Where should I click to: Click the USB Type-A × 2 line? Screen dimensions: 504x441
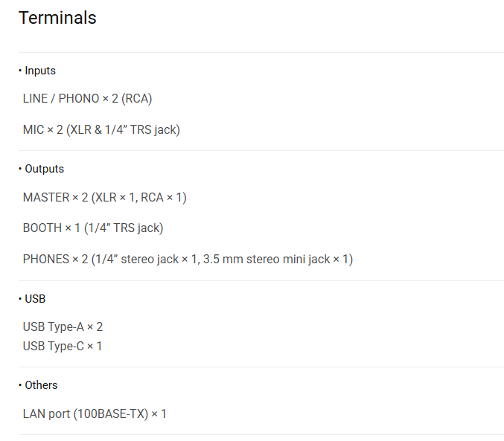[x=63, y=326]
